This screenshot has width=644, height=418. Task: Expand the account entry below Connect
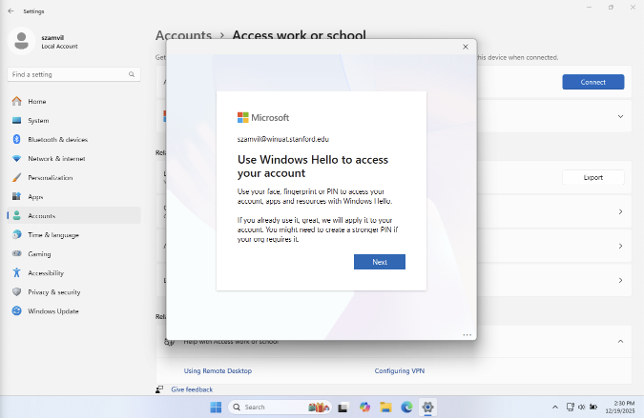click(x=619, y=117)
